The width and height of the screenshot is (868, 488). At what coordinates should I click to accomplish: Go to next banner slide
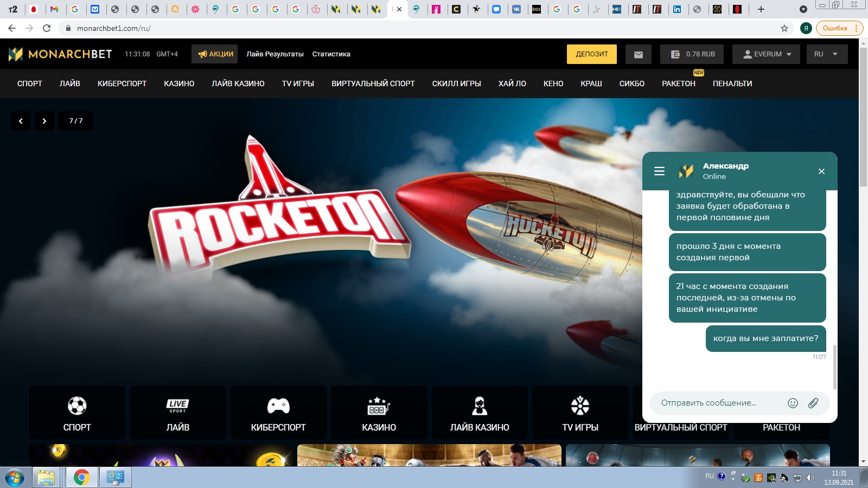click(x=44, y=121)
